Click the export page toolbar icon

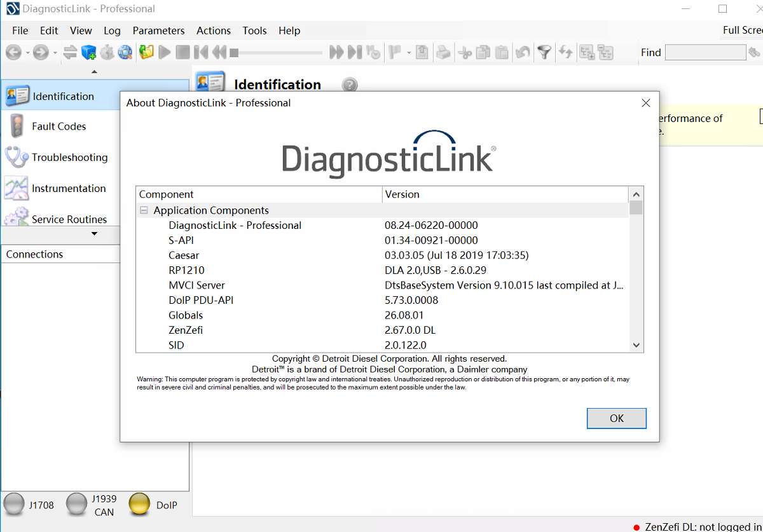422,52
